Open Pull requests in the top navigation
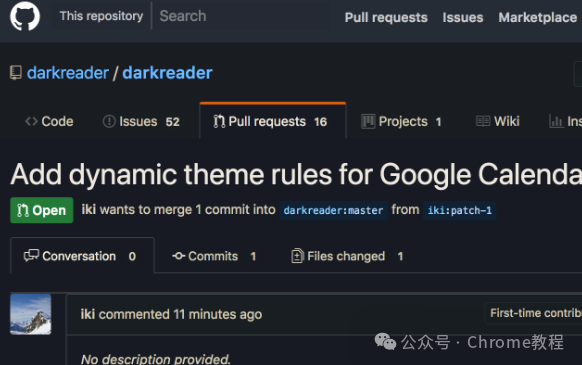 coord(386,17)
